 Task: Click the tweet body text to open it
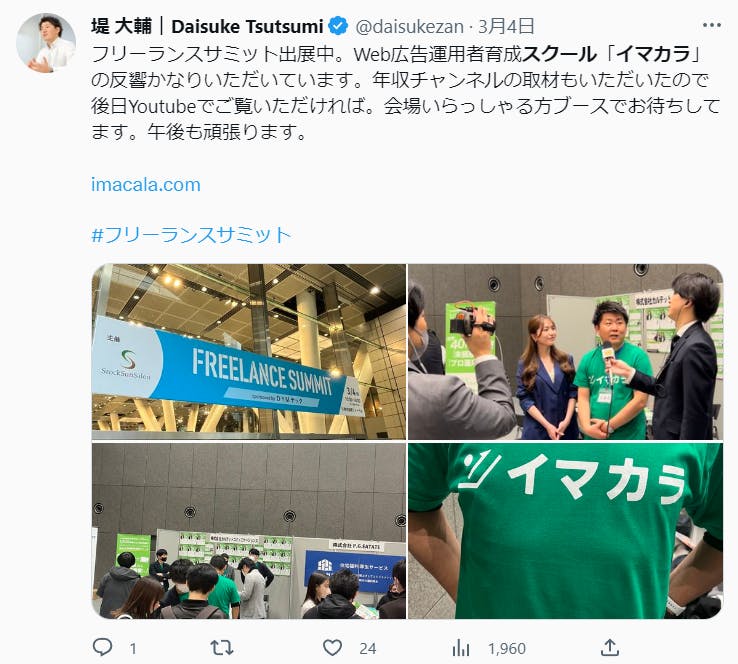(405, 93)
